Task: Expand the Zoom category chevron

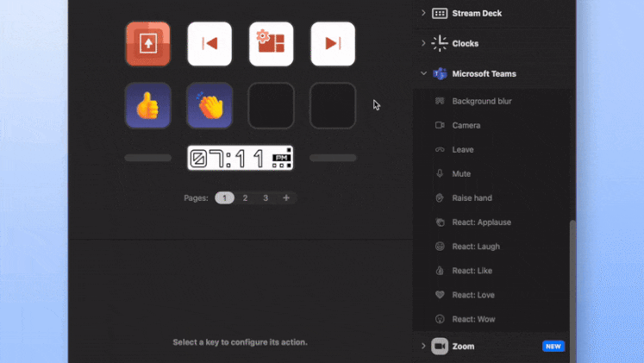Action: (423, 346)
